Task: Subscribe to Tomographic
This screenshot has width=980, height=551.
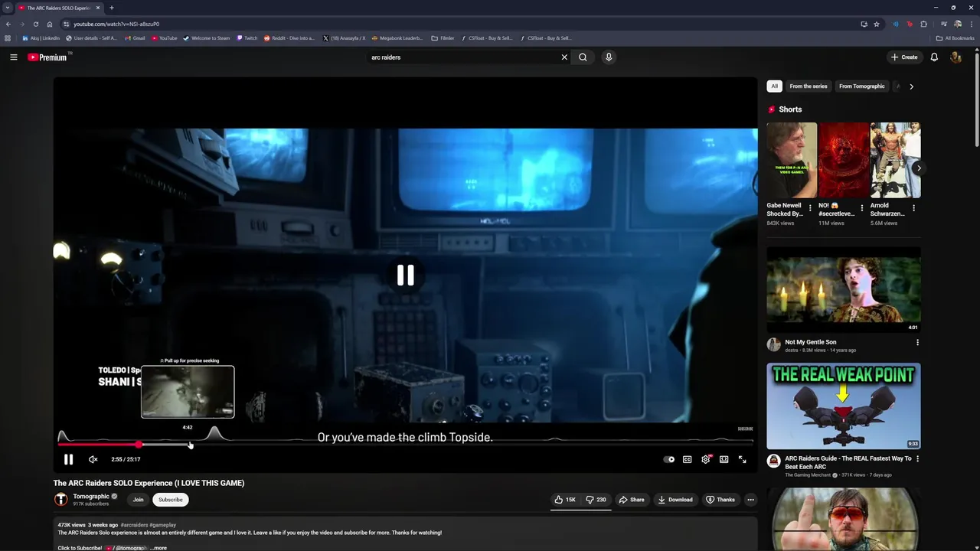Action: [x=171, y=500]
